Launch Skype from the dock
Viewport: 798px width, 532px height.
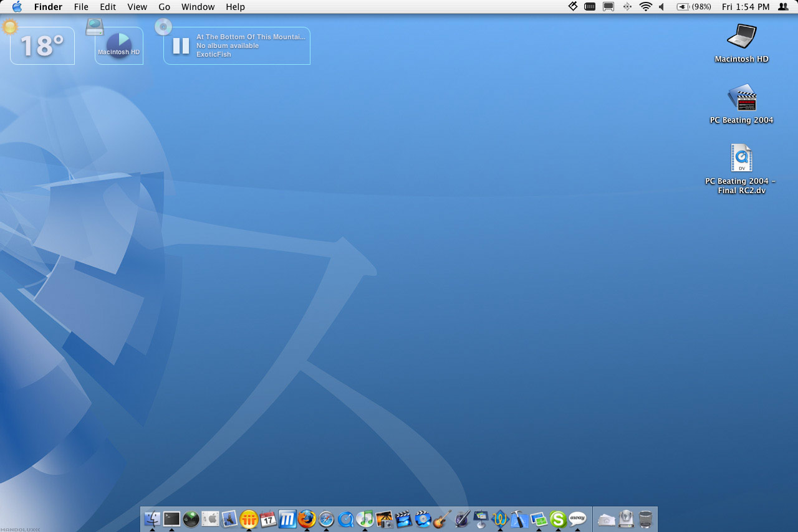click(x=558, y=518)
